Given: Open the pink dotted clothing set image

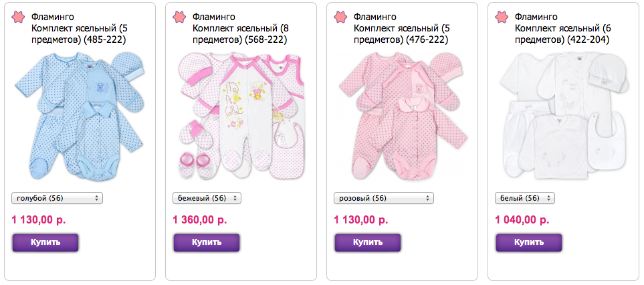Looking at the screenshot, I should (402, 116).
